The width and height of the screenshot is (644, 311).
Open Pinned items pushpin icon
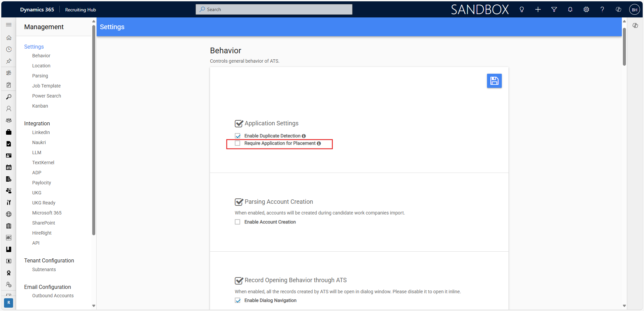click(x=9, y=61)
